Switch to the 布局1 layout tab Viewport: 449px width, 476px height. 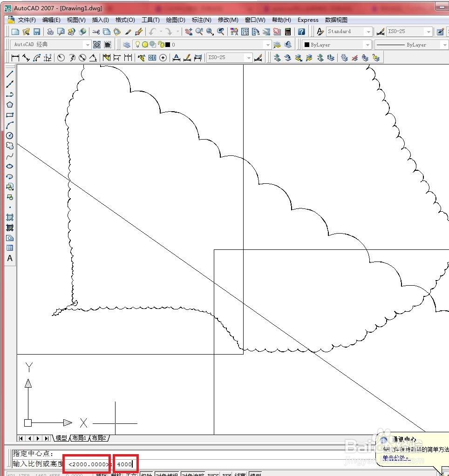click(80, 438)
